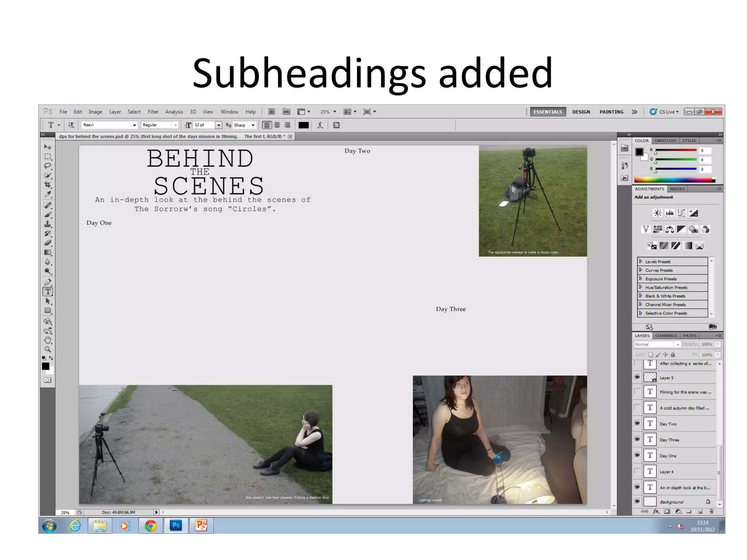Select the Clone Stamp tool
This screenshot has height=560, width=747.
point(48,224)
